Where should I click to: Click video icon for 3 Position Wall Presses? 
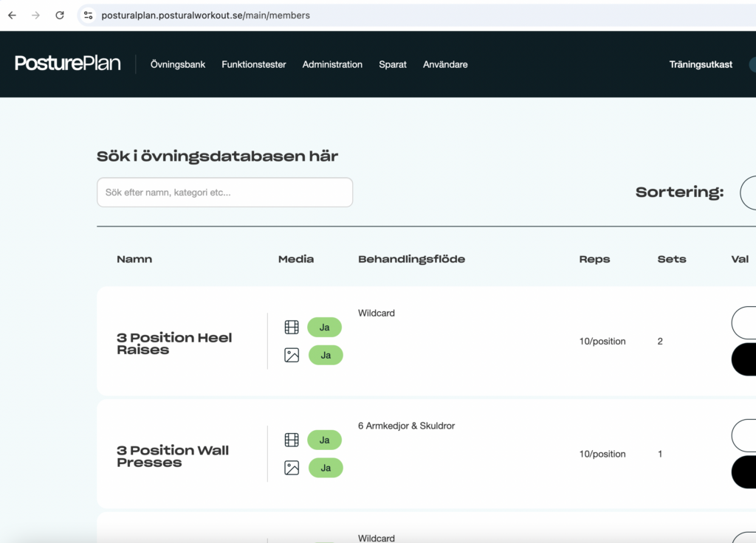292,440
